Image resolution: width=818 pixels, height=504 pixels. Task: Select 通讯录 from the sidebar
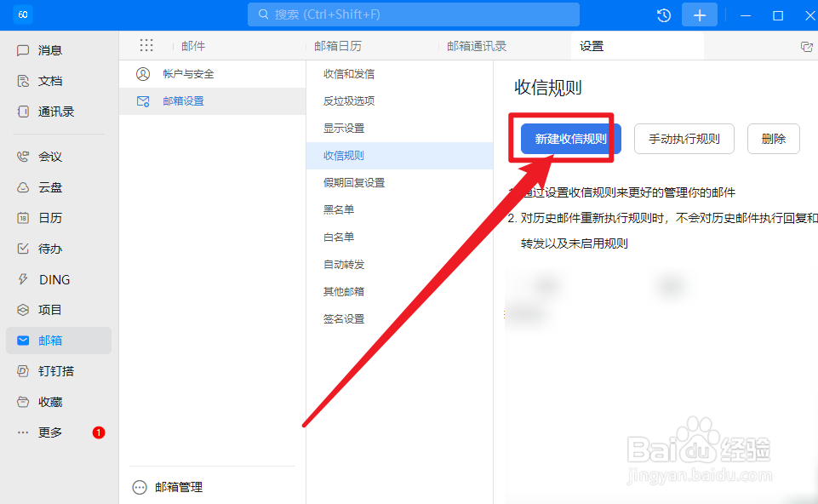pyautogui.click(x=47, y=111)
